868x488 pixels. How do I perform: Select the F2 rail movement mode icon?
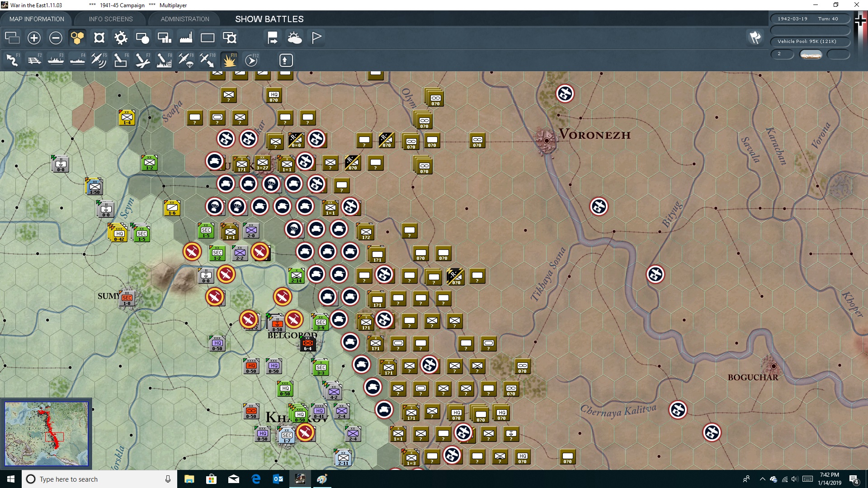click(34, 60)
